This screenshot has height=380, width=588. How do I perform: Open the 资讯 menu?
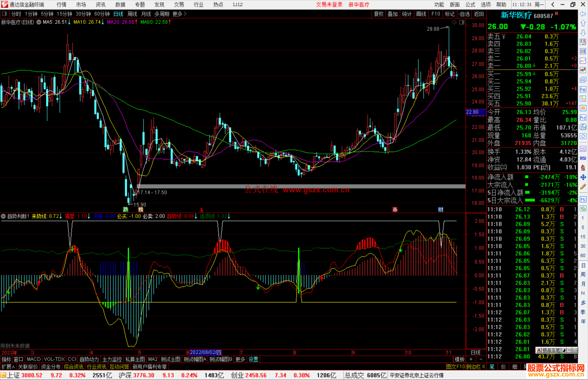101,5
